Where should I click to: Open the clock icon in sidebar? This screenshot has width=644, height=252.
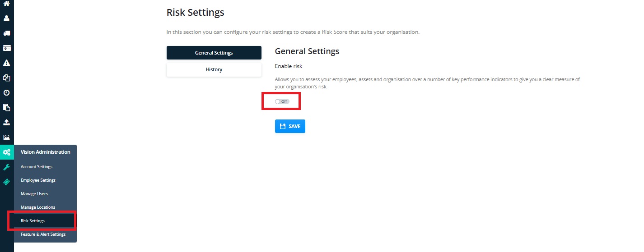click(x=7, y=92)
